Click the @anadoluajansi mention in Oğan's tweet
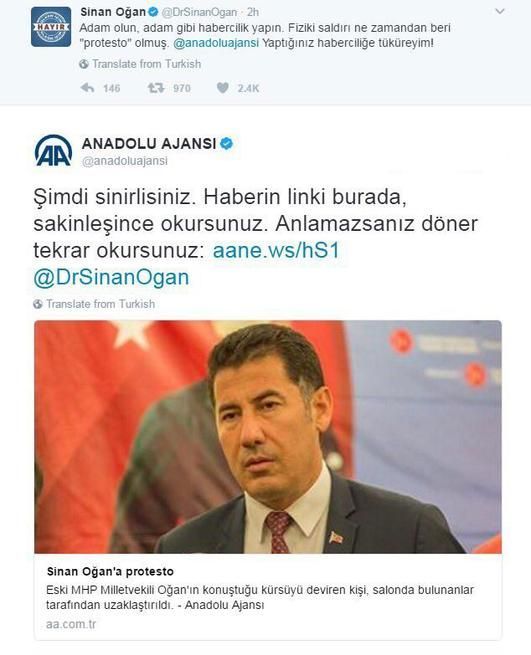This screenshot has height=655, width=531. (216, 43)
